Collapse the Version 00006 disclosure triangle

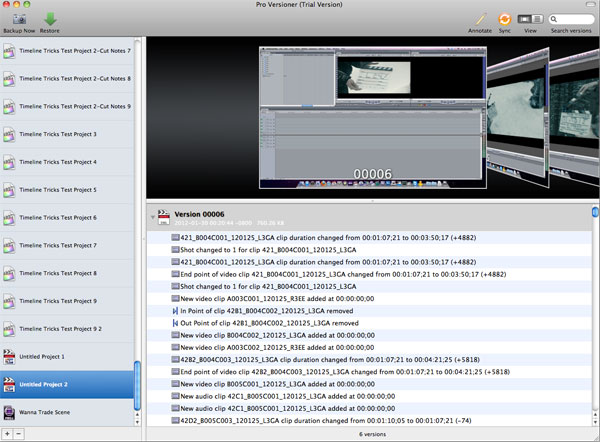point(153,217)
